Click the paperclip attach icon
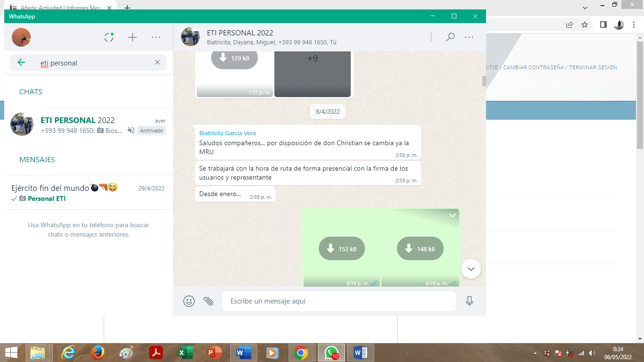 pyautogui.click(x=208, y=301)
